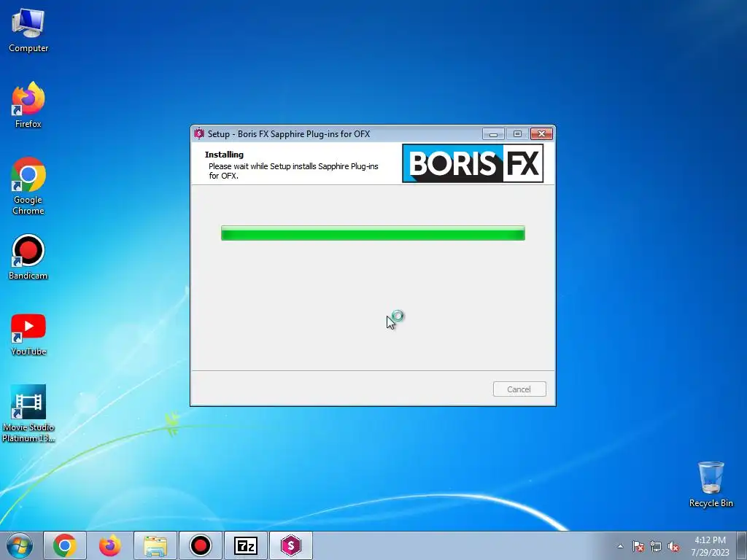Open the Computer desktop icon
The height and width of the screenshot is (560, 747).
coord(28,31)
